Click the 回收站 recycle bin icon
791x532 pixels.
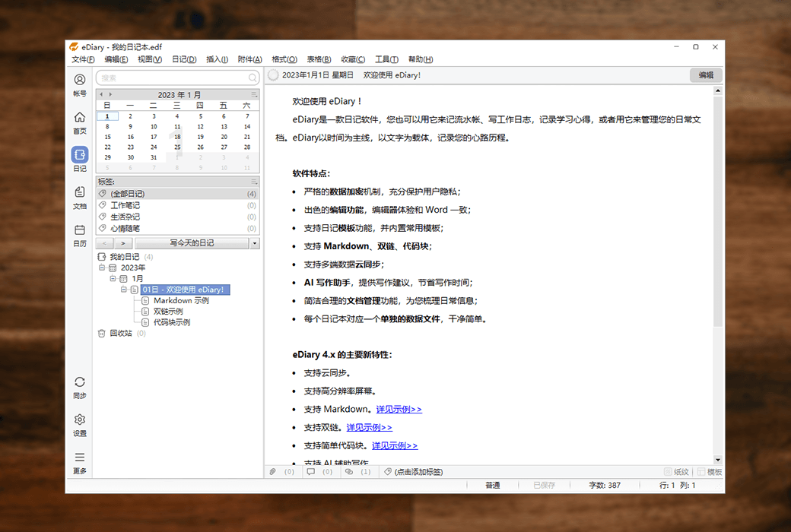point(101,334)
